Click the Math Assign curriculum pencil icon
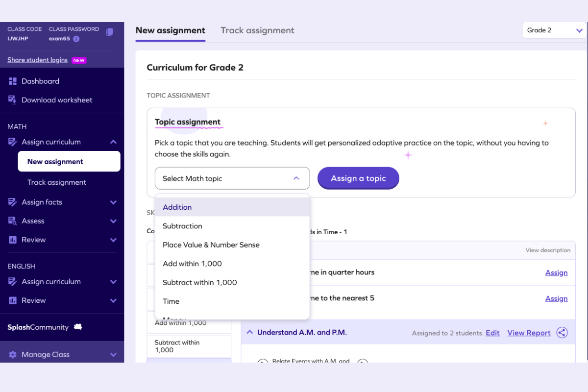Viewport: 588px width, 392px height. coord(13,142)
